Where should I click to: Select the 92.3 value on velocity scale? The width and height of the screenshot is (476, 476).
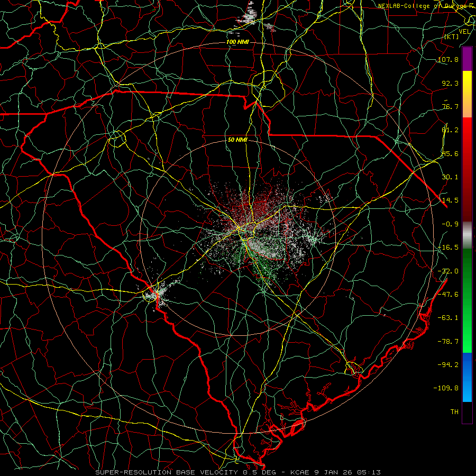[x=450, y=83]
